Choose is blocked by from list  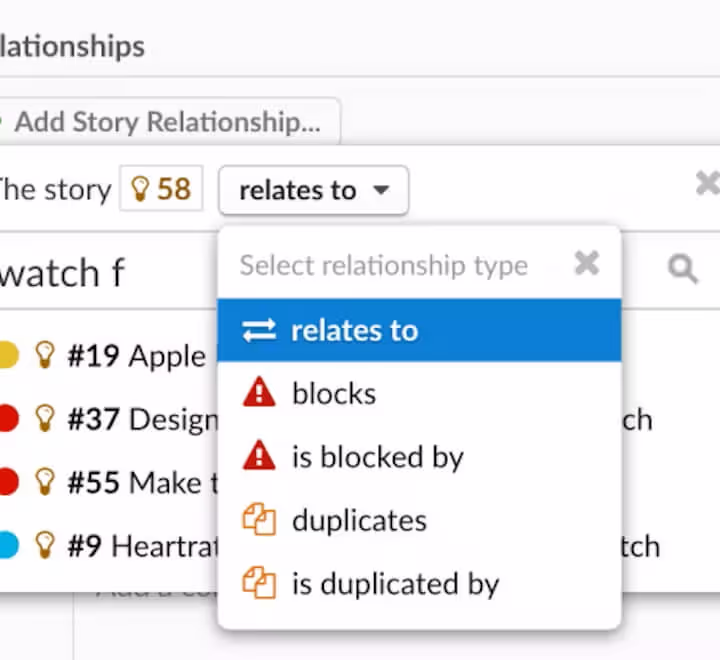tap(419, 457)
